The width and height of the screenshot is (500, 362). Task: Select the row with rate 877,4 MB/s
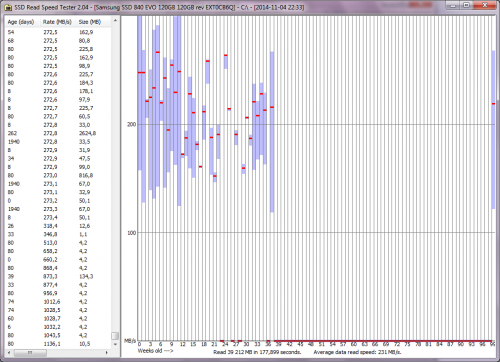point(58,285)
